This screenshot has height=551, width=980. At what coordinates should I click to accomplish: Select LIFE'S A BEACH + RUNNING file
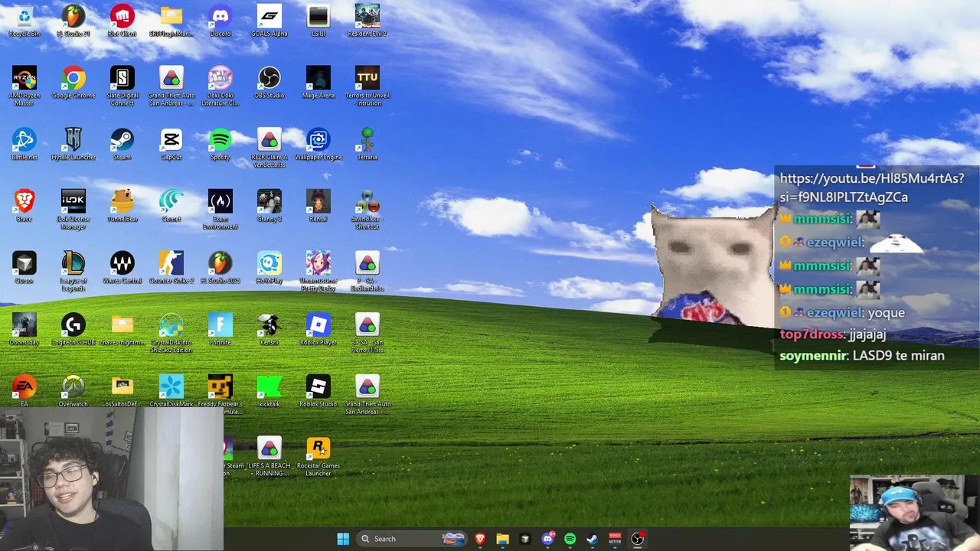click(x=269, y=457)
